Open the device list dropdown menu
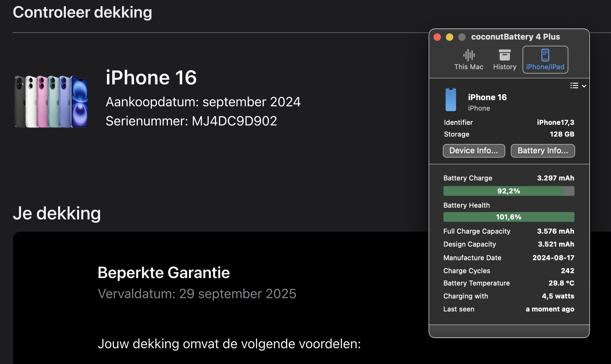Screen dimensions: 611x364 [578, 86]
